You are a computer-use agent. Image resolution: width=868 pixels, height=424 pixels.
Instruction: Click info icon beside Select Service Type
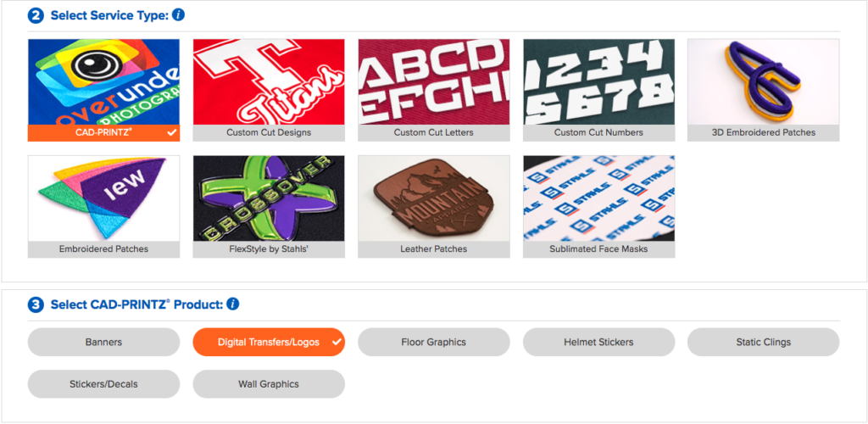pyautogui.click(x=178, y=15)
